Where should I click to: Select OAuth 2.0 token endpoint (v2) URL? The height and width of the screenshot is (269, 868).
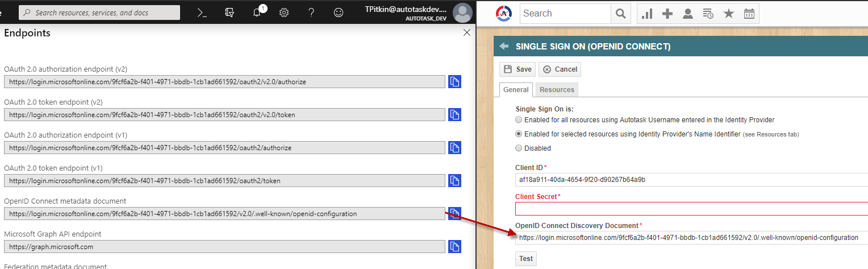(224, 115)
